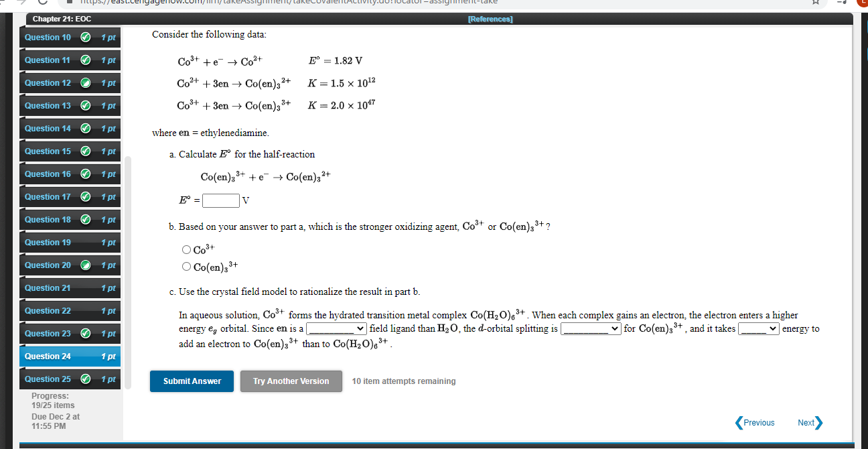Click the checkmark icon on Question 23
The width and height of the screenshot is (868, 449).
coord(86,334)
